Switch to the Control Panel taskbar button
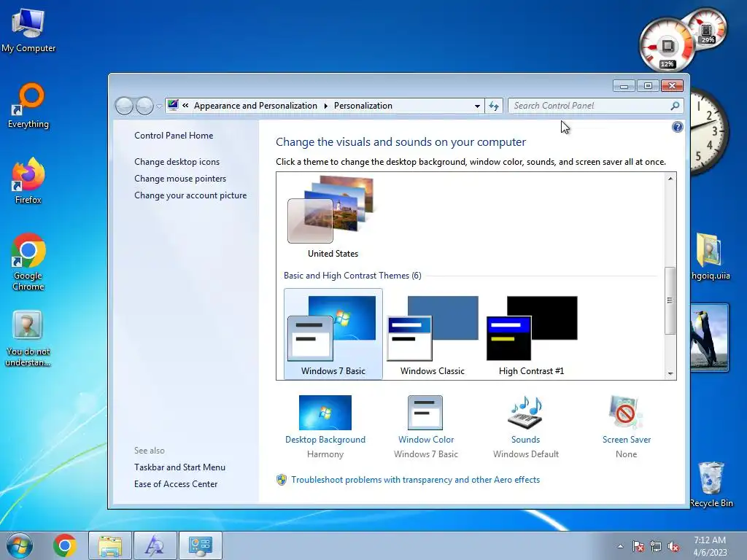This screenshot has width=747, height=560. click(x=200, y=545)
